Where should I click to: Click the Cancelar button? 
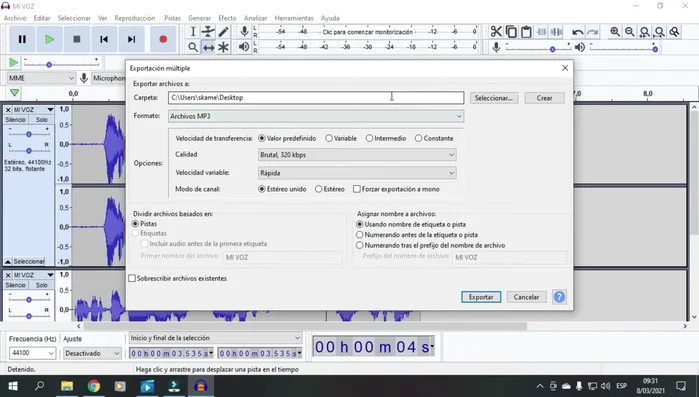click(x=526, y=297)
